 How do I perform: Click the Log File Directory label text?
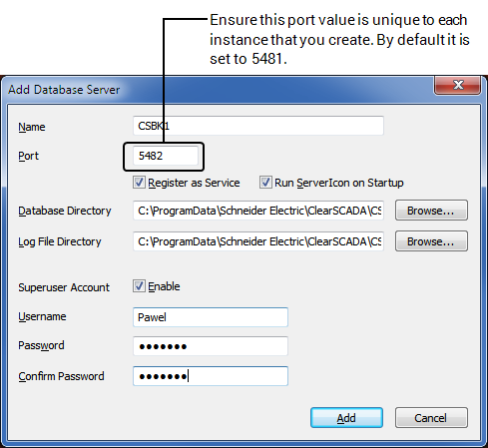[x=60, y=241]
